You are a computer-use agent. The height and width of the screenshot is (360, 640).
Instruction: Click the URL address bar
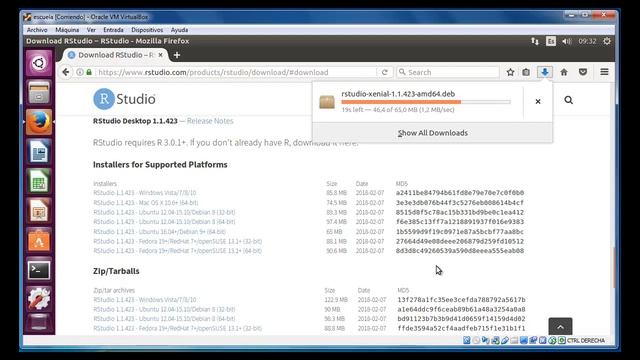point(236,72)
